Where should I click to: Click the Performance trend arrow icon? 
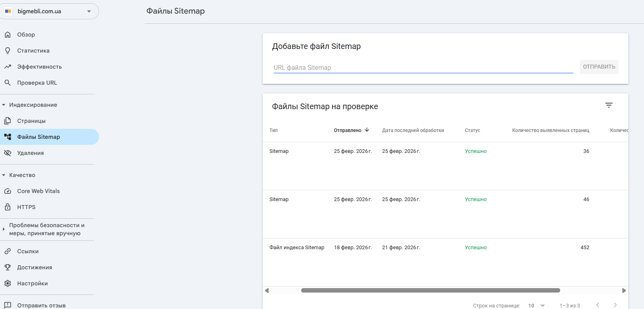[8, 67]
